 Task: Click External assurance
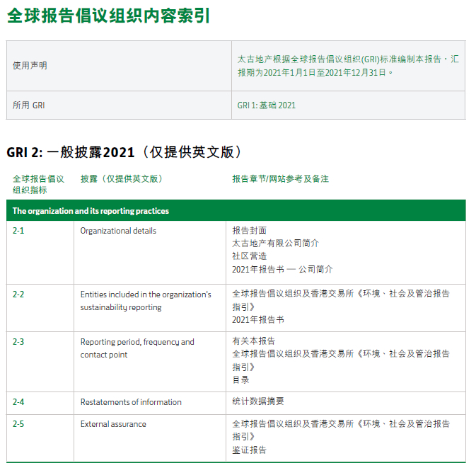[x=113, y=424]
